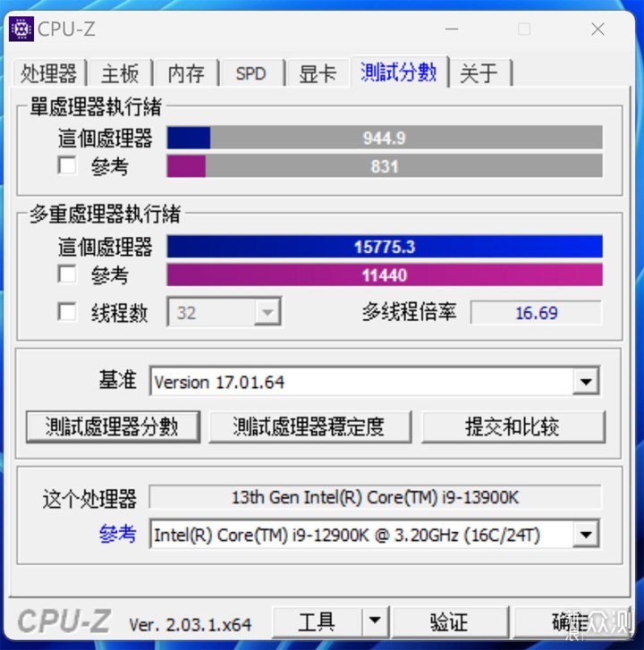Switch to the 主板 tab
The height and width of the screenshot is (650, 644).
pyautogui.click(x=120, y=73)
